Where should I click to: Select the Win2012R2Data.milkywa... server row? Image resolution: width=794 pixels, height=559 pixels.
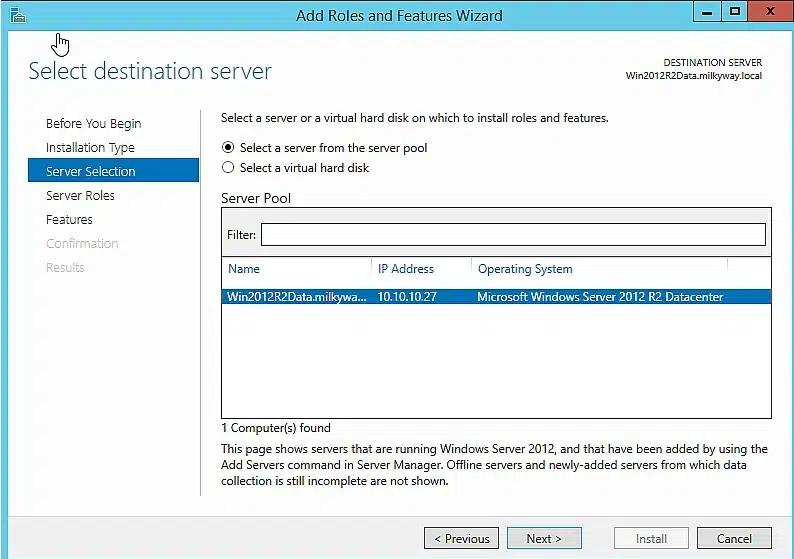(496, 297)
